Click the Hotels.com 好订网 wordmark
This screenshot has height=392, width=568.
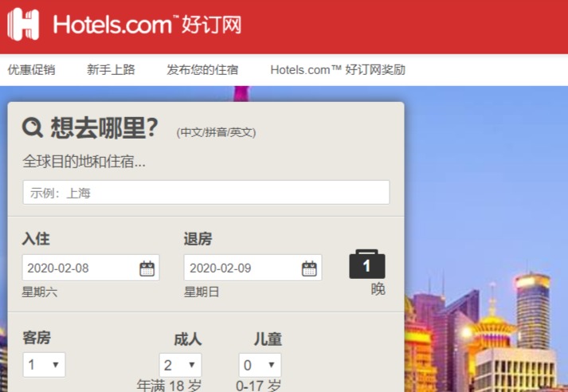147,25
